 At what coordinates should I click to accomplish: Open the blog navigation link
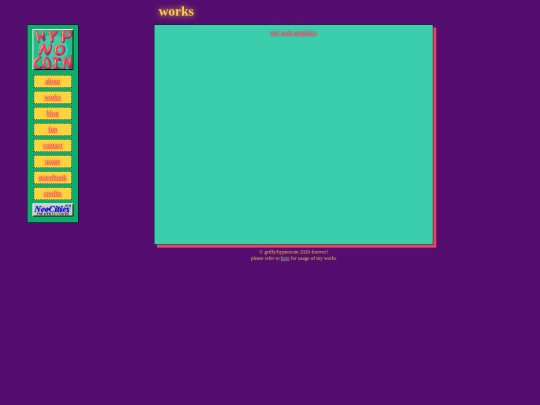point(53,114)
